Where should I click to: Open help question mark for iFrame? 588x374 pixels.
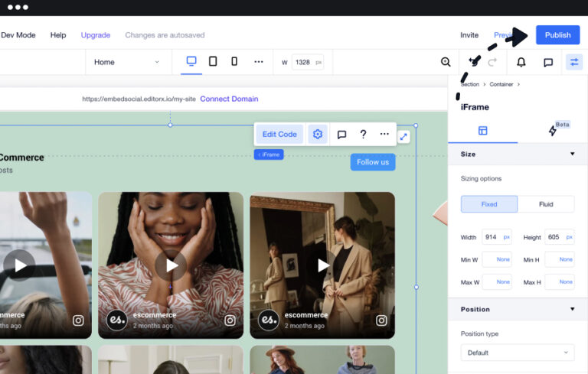click(x=363, y=134)
